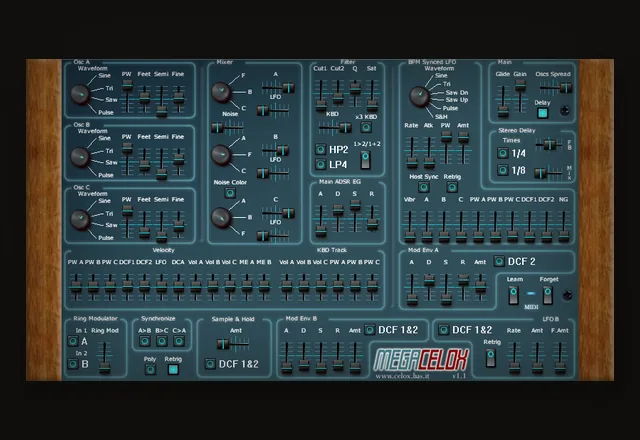Toggle the HP2 filter mode button

(x=320, y=149)
